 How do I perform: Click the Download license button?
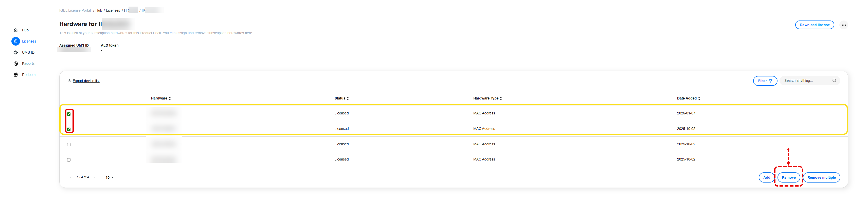815,25
